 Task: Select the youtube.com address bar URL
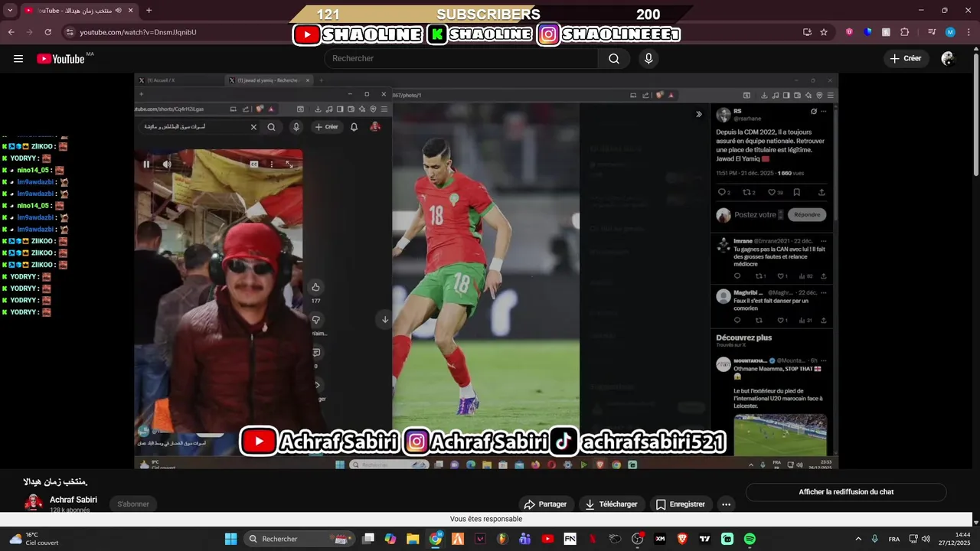pyautogui.click(x=139, y=32)
